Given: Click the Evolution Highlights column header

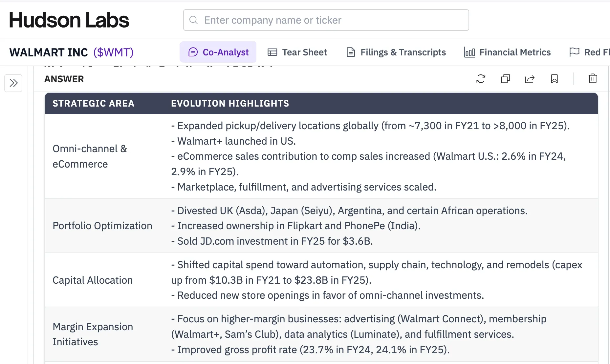Looking at the screenshot, I should coord(230,103).
